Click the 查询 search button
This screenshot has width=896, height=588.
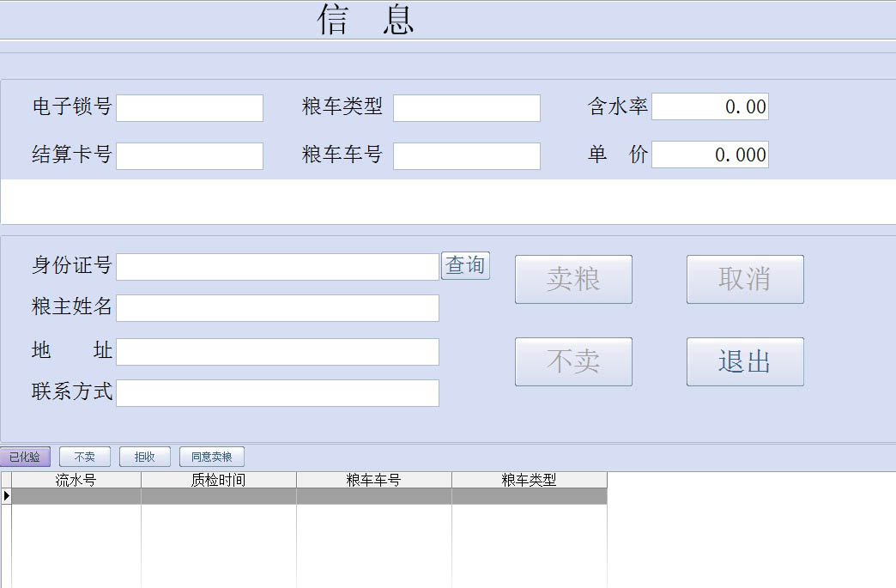click(465, 266)
